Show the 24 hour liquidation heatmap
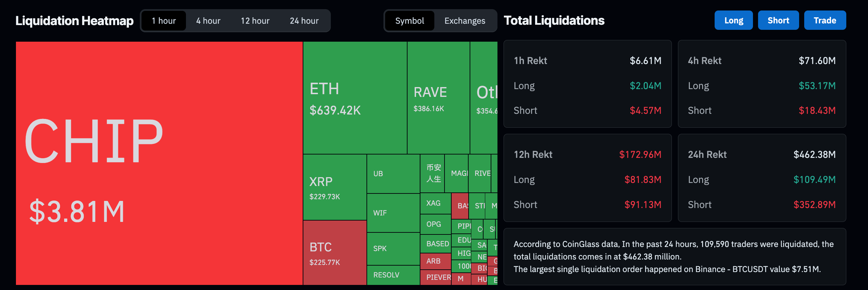Screen dimensions: 868x290 pos(304,21)
